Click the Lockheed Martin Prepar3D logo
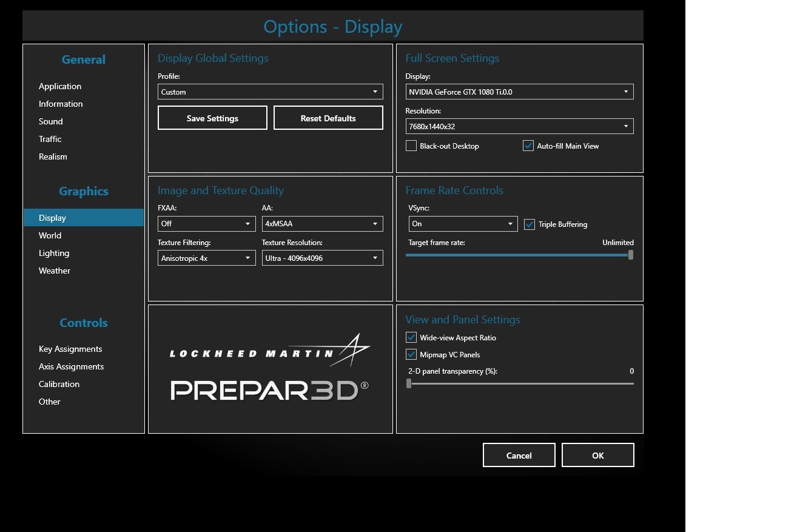Viewport: 797px width, 532px height. (x=270, y=369)
